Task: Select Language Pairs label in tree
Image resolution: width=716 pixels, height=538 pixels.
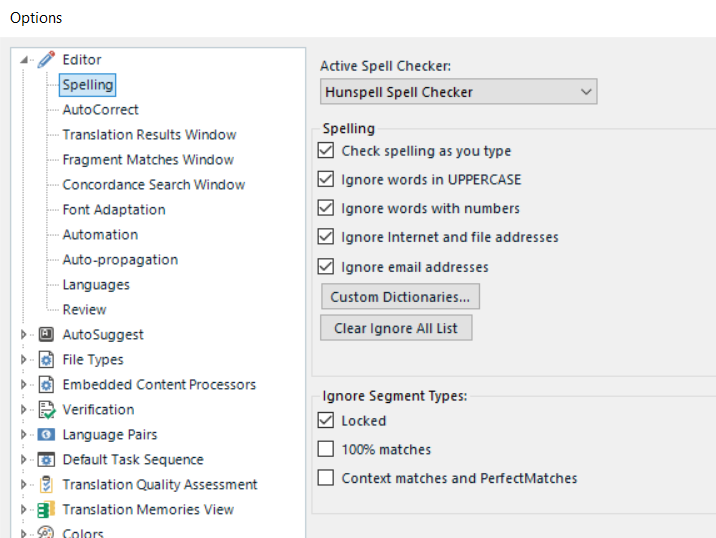Action: pos(110,434)
